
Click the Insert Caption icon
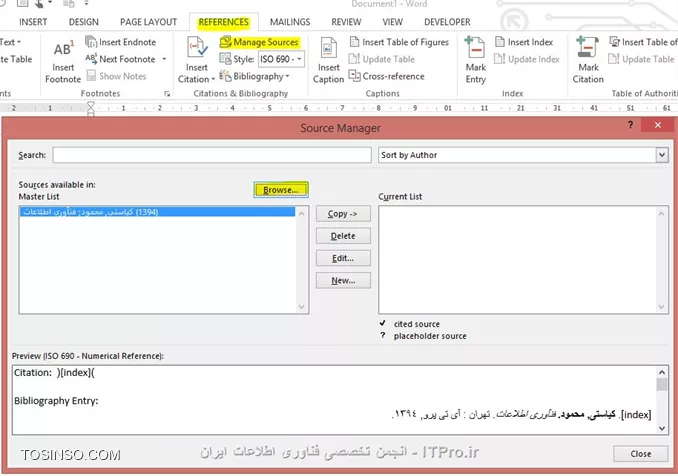328,48
